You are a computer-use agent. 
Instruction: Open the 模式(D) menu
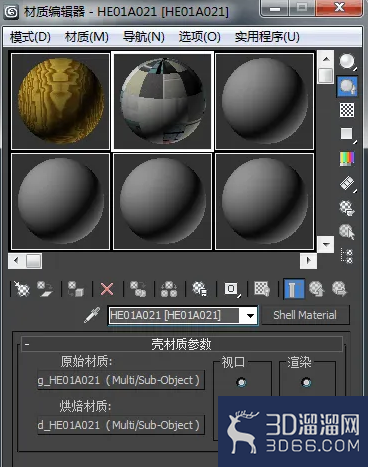30,37
